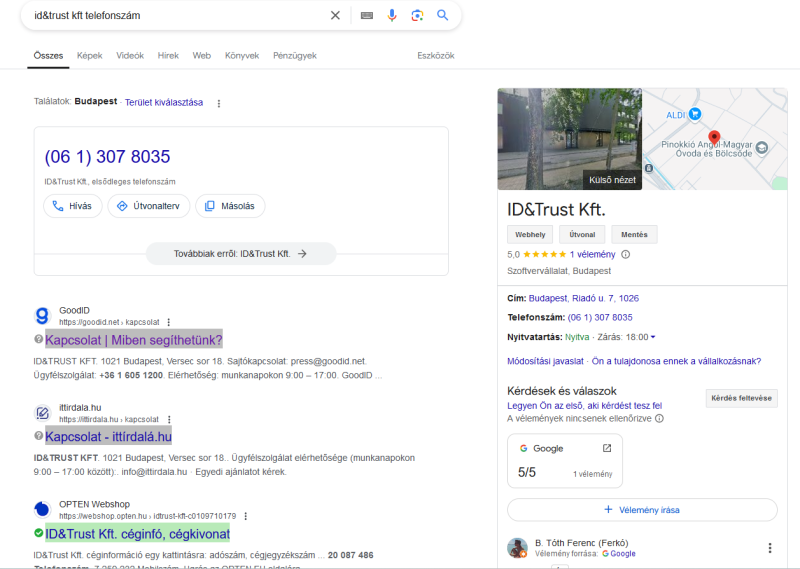800x569 pixels.
Task: Click the 1 vélemény reviews link
Action: click(592, 254)
